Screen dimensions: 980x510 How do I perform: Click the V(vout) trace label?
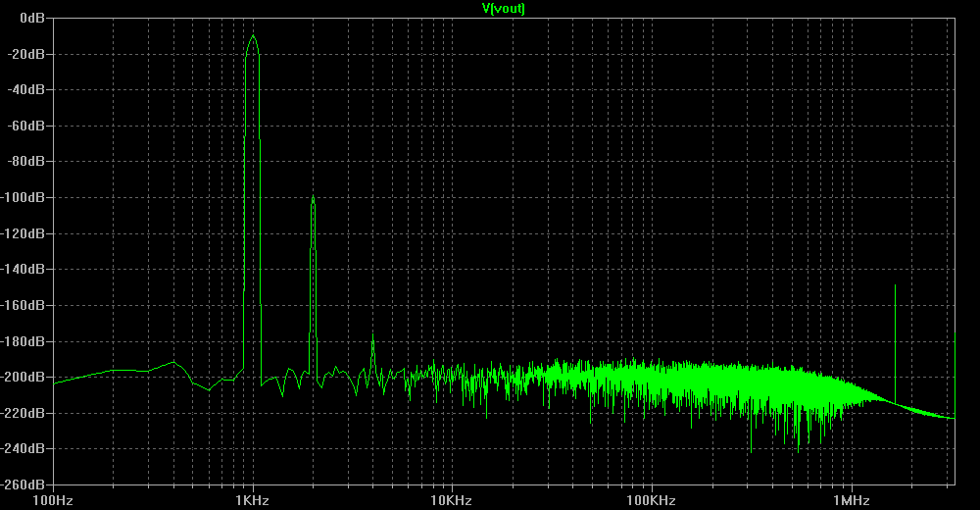(x=503, y=8)
